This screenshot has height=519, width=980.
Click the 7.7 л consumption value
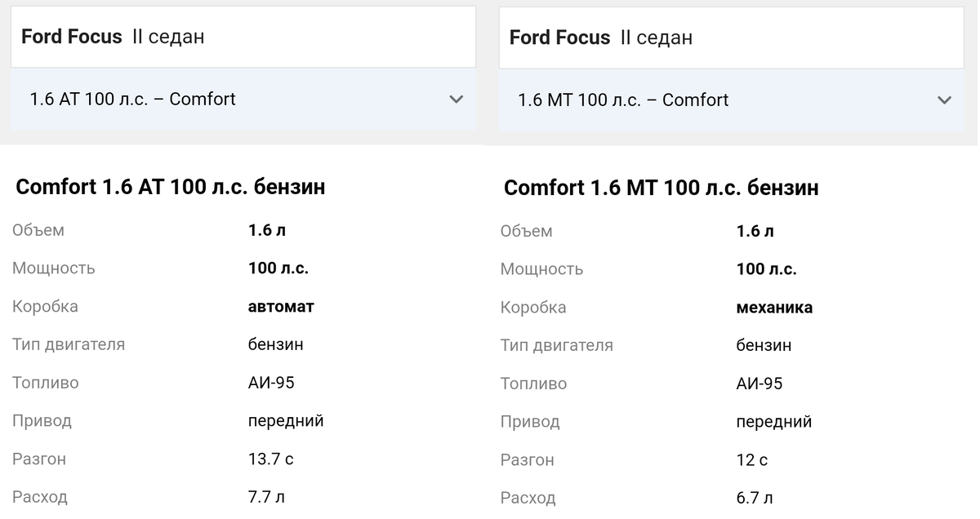(x=266, y=496)
